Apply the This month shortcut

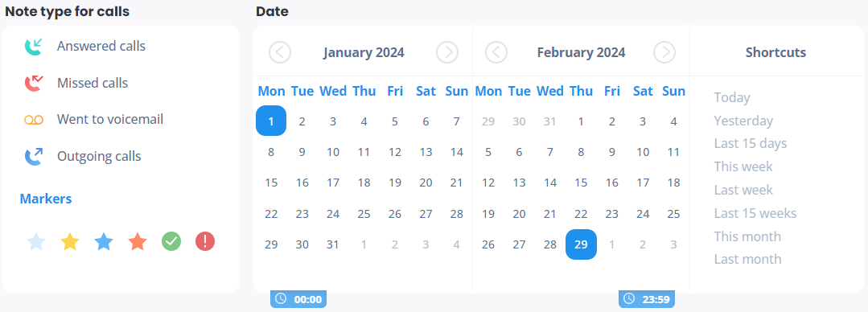tap(747, 236)
